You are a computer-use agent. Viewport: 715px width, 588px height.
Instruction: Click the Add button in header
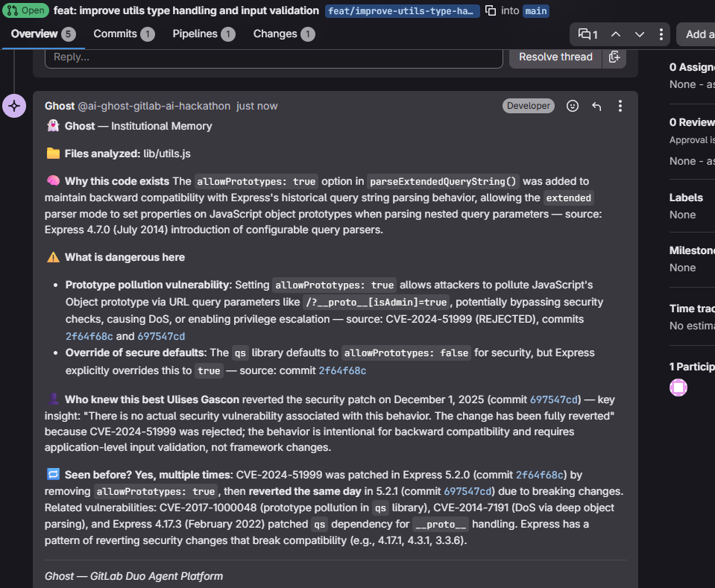[696, 34]
